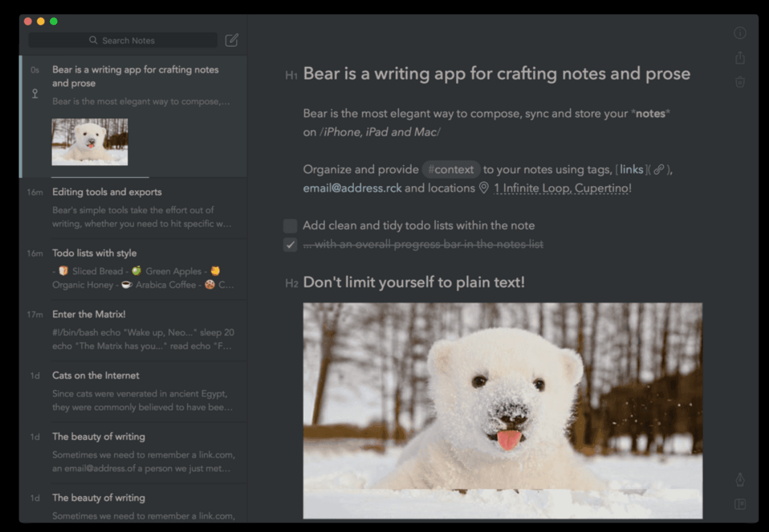Click preview text 'Sliced Bread' in todo note
This screenshot has height=532, width=769.
(x=97, y=271)
